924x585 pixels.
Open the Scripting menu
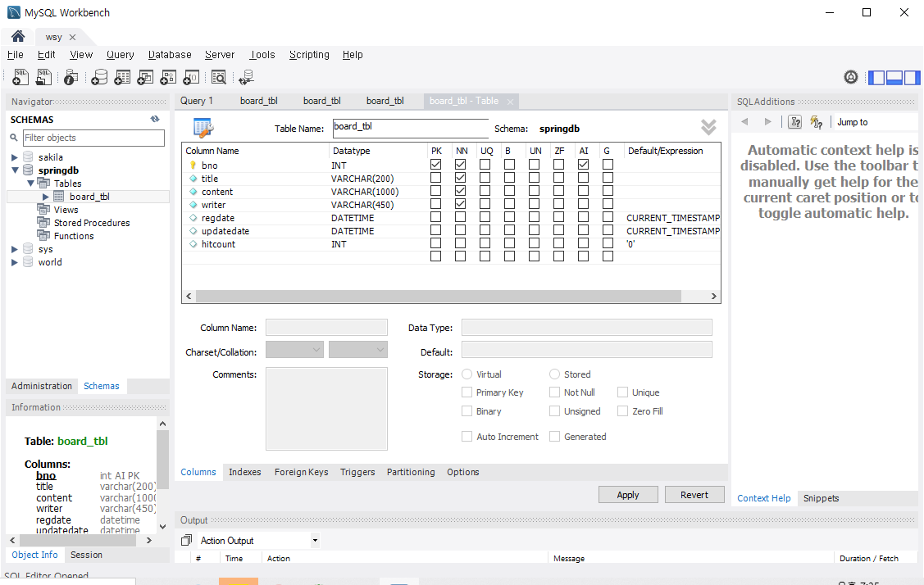[309, 55]
